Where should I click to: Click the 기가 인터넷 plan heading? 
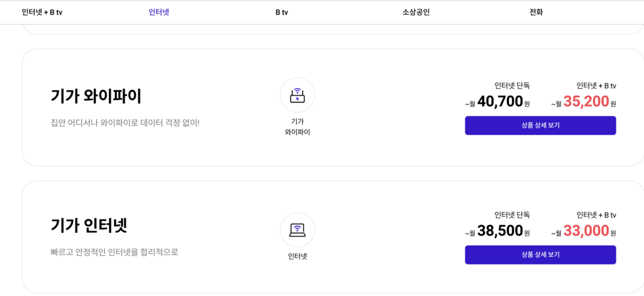click(89, 225)
